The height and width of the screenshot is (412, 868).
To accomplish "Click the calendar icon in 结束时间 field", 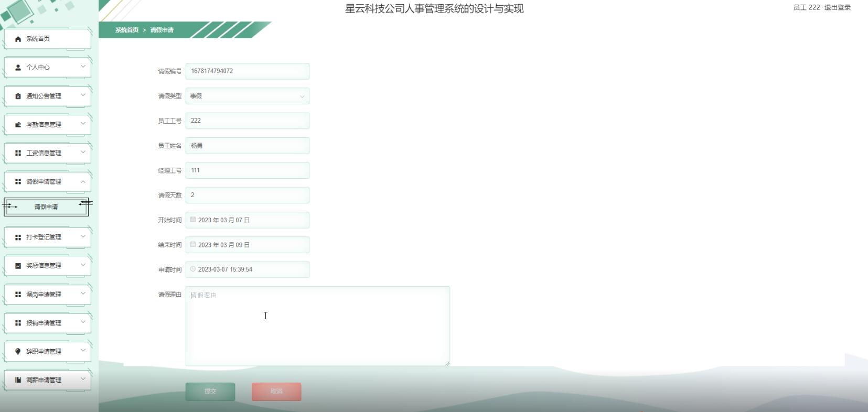I will [x=192, y=244].
